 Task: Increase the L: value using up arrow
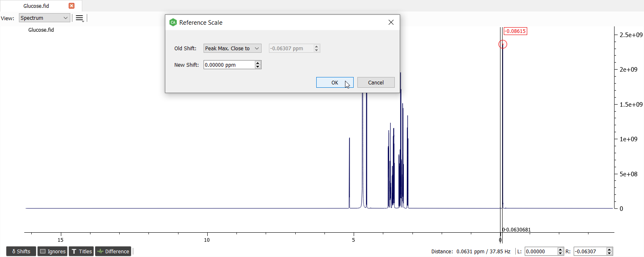(560, 250)
